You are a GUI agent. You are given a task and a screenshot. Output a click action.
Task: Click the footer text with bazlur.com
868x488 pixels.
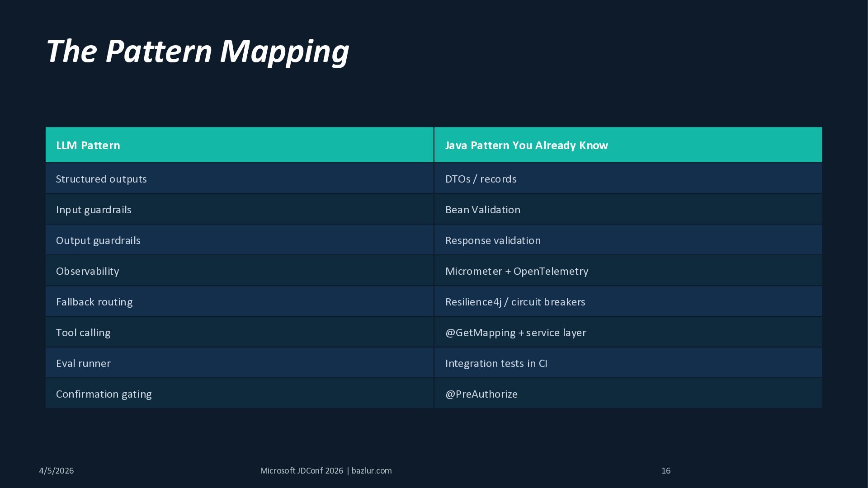point(325,470)
